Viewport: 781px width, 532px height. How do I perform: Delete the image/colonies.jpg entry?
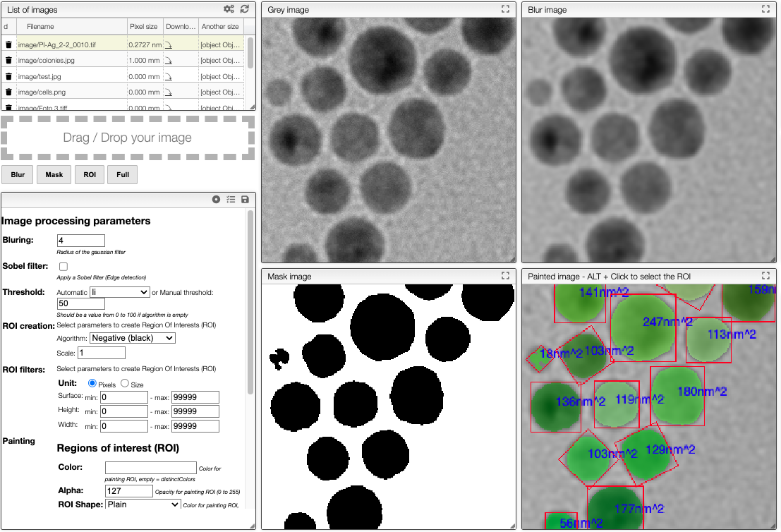click(x=7, y=60)
